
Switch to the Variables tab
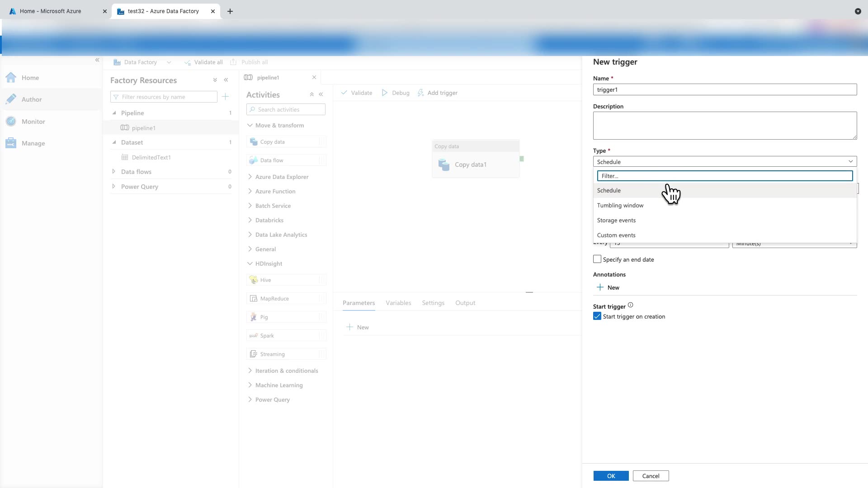pos(398,303)
